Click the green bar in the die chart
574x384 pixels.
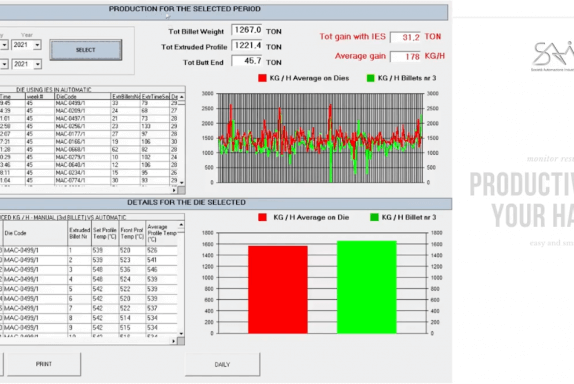[x=366, y=287]
